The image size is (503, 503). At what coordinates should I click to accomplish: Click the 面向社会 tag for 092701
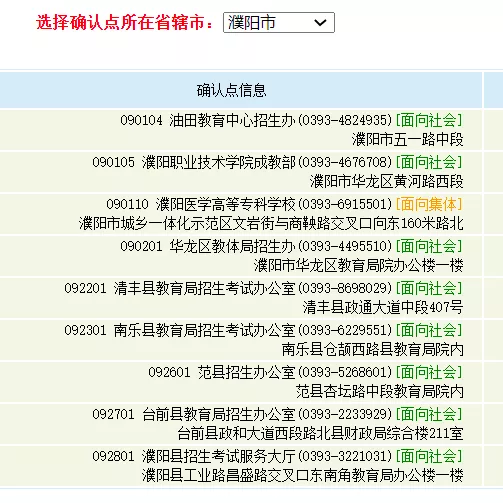pos(429,414)
